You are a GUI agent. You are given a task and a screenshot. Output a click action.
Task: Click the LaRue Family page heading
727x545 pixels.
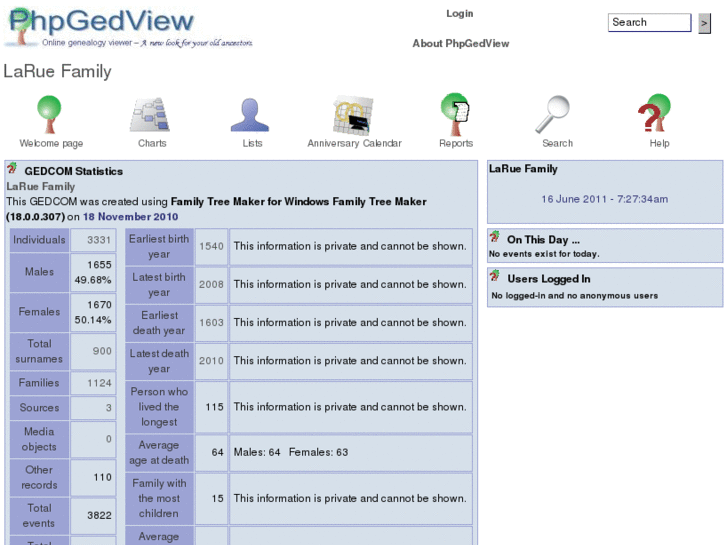click(57, 71)
